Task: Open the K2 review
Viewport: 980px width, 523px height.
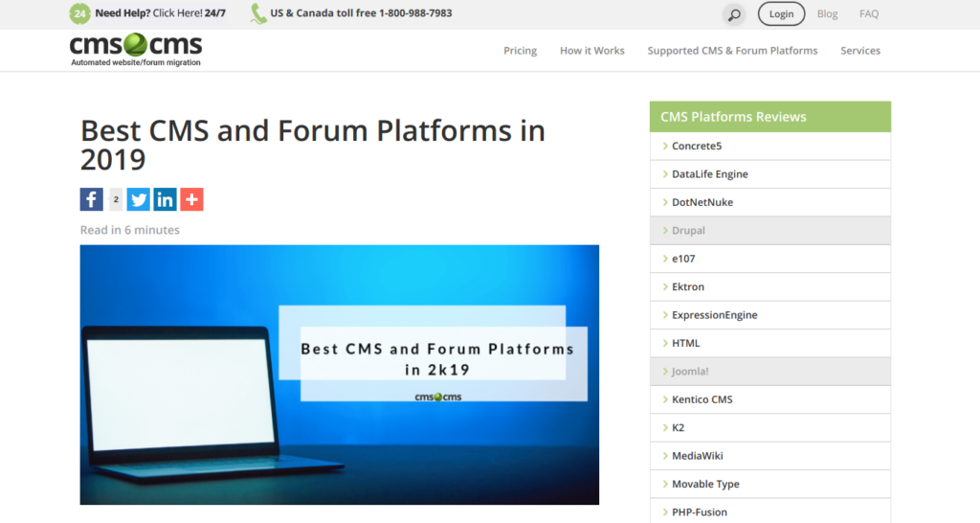Action: pyautogui.click(x=770, y=427)
